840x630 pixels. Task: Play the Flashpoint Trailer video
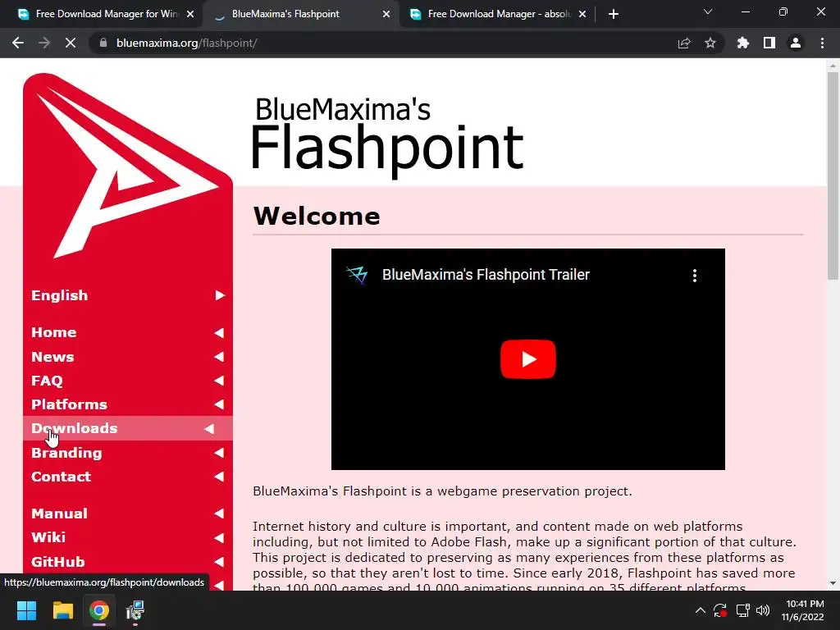527,359
